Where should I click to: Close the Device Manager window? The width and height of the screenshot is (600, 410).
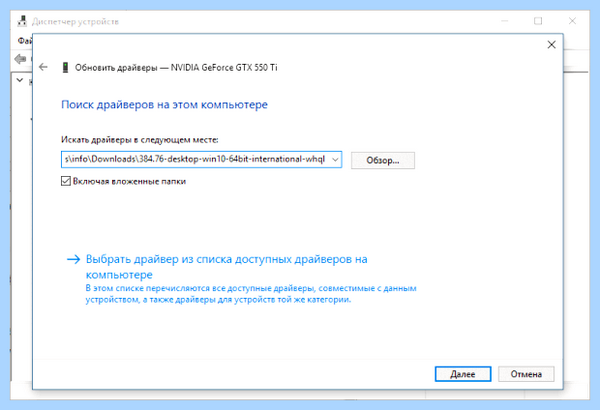coord(572,21)
